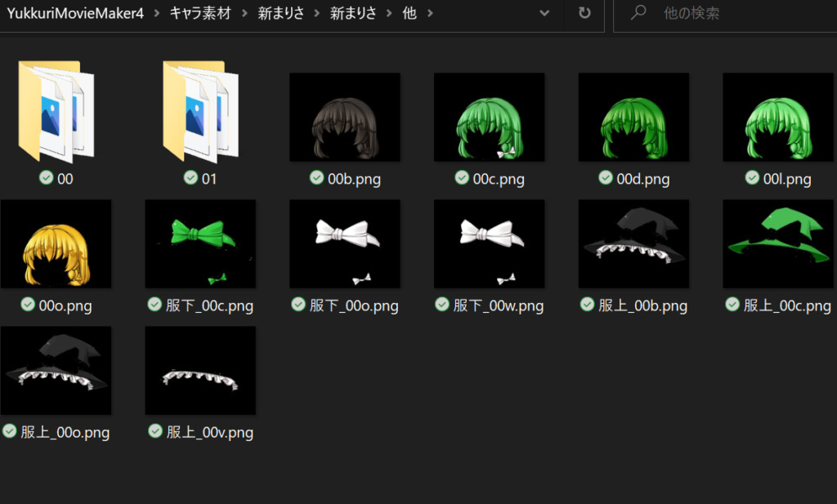Click the file name 服上_00b.png
The image size is (837, 504).
pyautogui.click(x=642, y=306)
